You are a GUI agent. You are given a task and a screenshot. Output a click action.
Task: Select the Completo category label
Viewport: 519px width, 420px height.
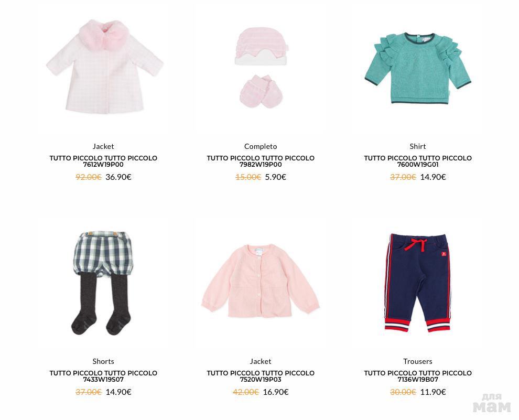coord(261,146)
